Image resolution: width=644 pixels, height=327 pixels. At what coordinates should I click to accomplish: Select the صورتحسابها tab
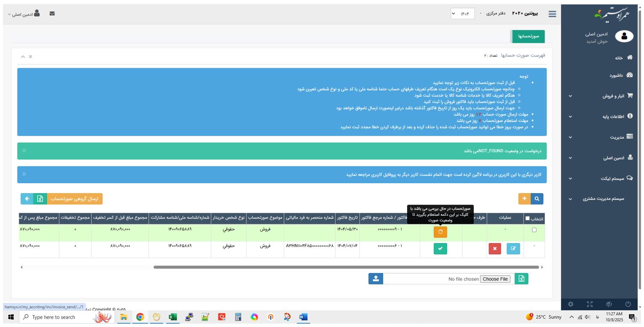pyautogui.click(x=528, y=36)
